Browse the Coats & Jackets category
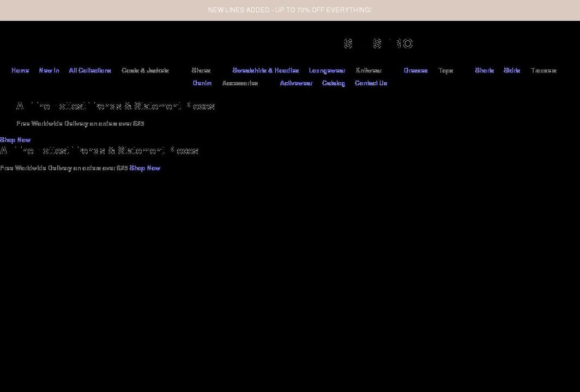Screen dimensions: 580x392 (145, 70)
